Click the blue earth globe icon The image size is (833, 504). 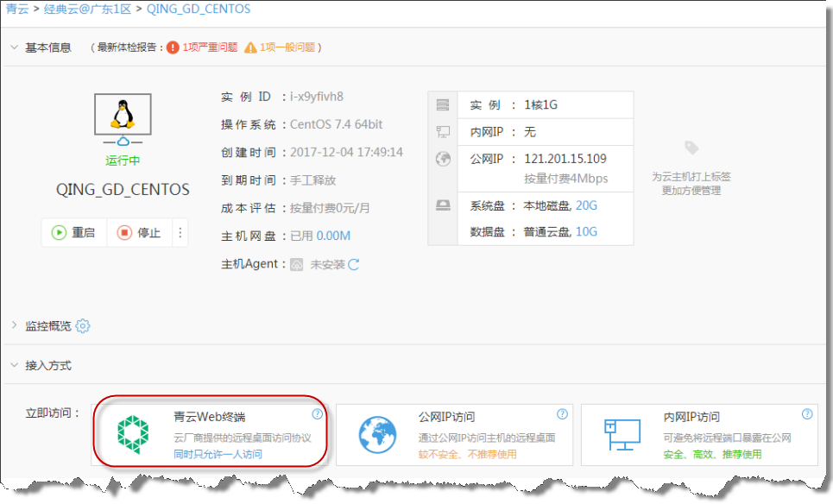point(377,435)
